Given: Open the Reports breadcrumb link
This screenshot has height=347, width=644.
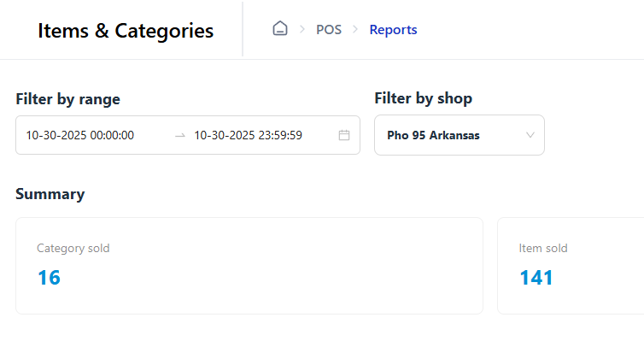Looking at the screenshot, I should (393, 30).
